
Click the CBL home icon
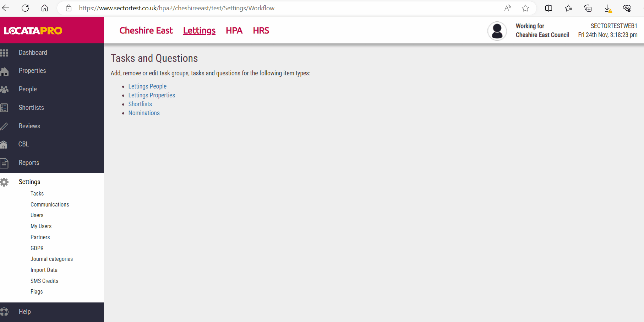[4, 144]
